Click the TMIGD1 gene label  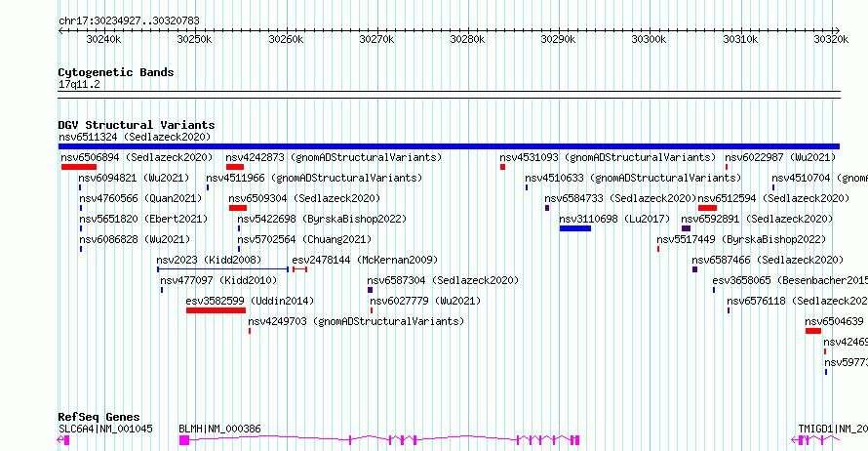click(x=833, y=429)
